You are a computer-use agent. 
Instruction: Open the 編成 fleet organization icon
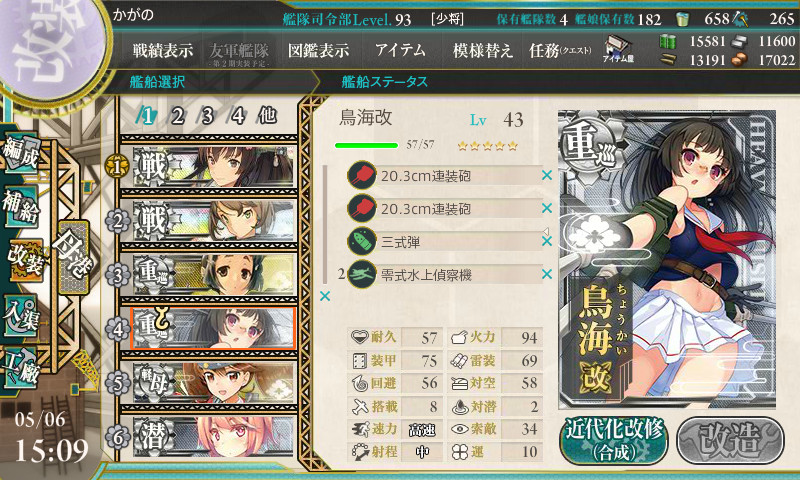coord(21,153)
